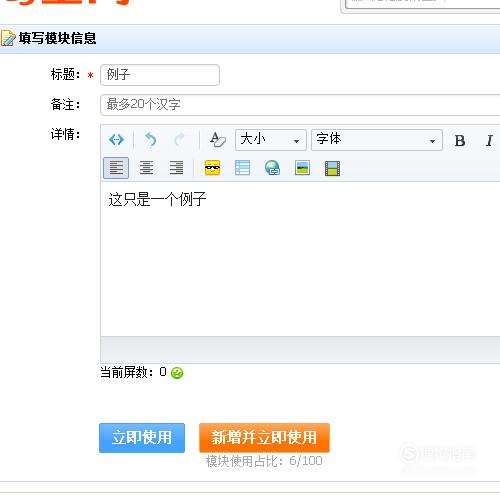Click the 备注 field with 最多20个汉字 placeholder
The height and width of the screenshot is (500, 500).
click(x=300, y=105)
